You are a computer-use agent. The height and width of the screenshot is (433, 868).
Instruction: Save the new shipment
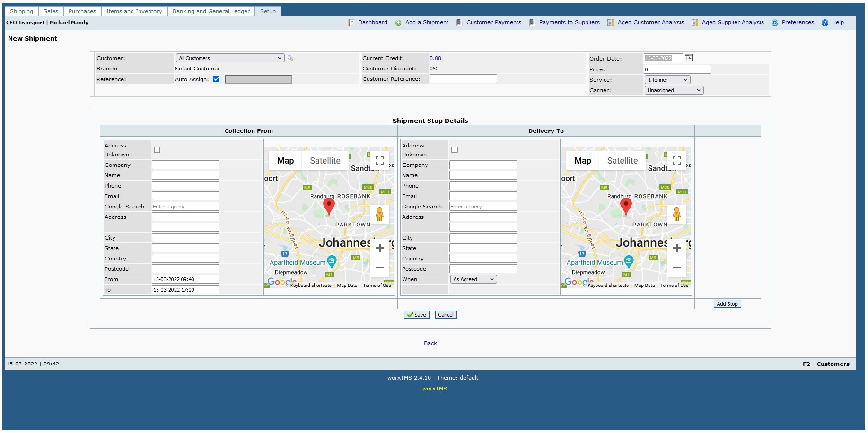[x=416, y=314]
